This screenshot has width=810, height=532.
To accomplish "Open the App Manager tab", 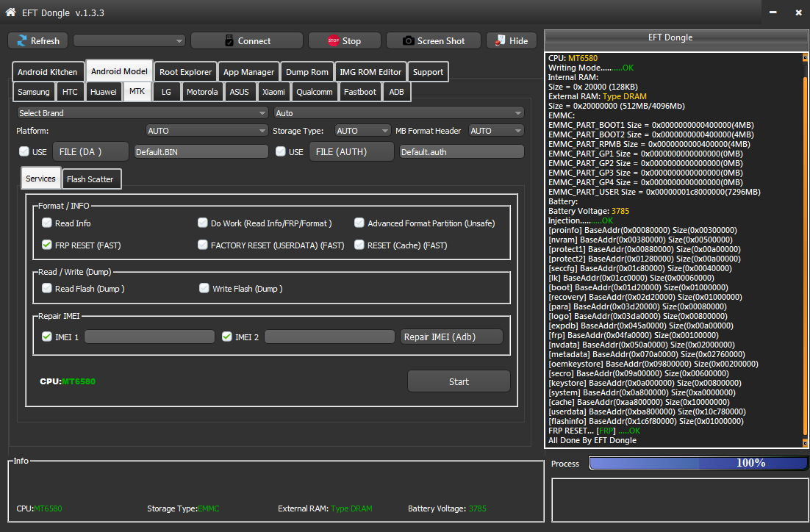I will coord(248,72).
